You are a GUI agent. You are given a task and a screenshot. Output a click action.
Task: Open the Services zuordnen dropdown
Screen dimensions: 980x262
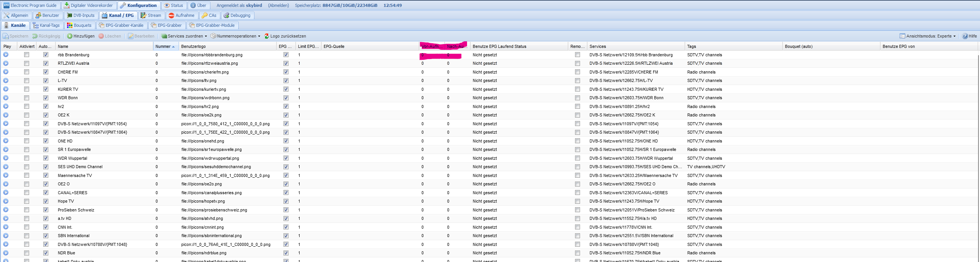point(184,36)
